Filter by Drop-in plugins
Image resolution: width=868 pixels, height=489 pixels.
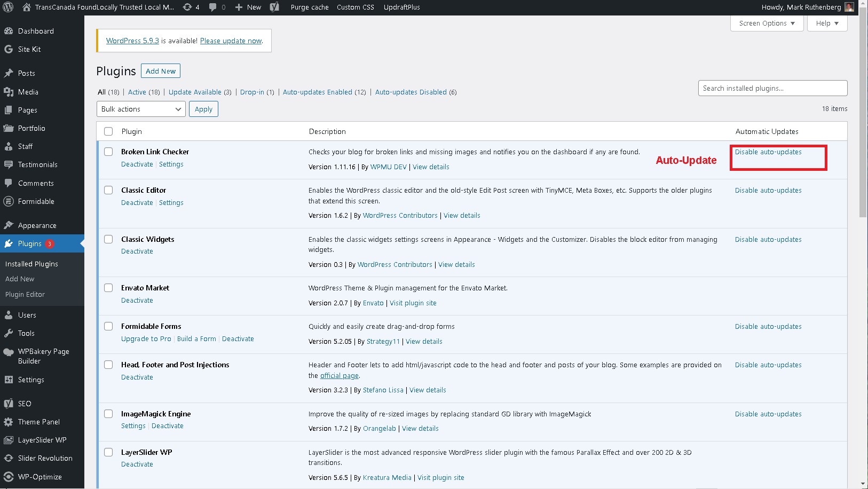coord(252,92)
